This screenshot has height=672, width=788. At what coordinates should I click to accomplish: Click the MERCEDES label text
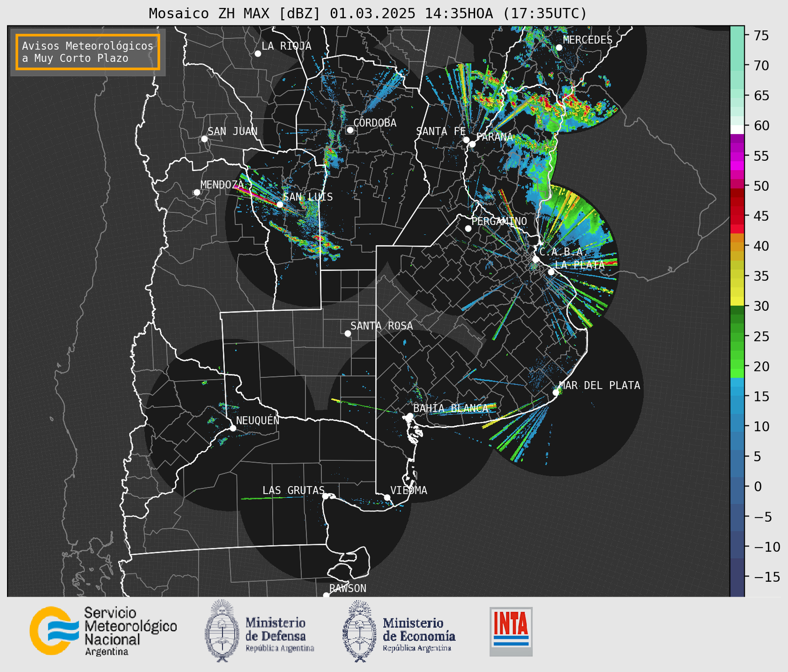pos(588,40)
